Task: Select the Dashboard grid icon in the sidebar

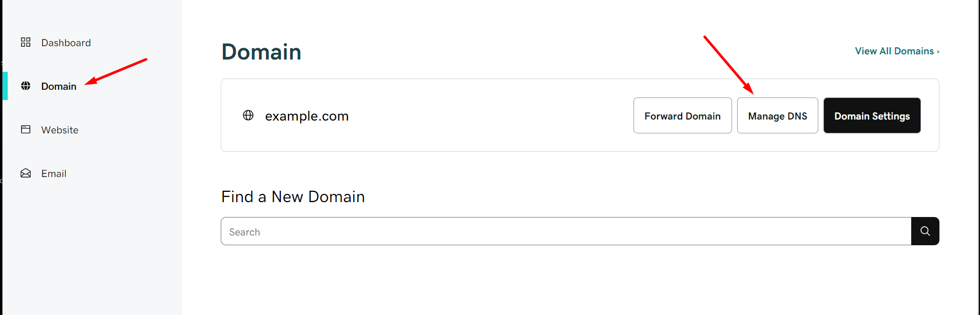Action: click(26, 42)
